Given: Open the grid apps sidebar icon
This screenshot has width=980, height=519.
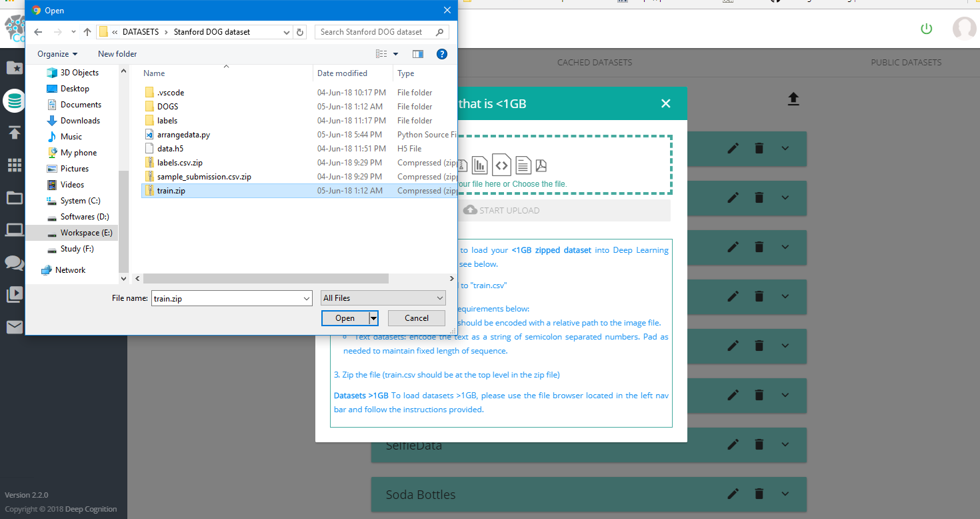Looking at the screenshot, I should point(14,165).
